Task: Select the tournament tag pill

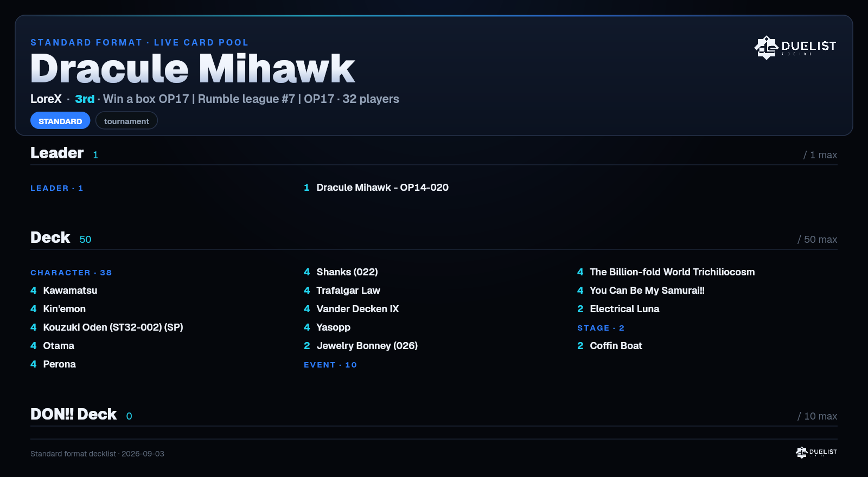Action: [126, 121]
